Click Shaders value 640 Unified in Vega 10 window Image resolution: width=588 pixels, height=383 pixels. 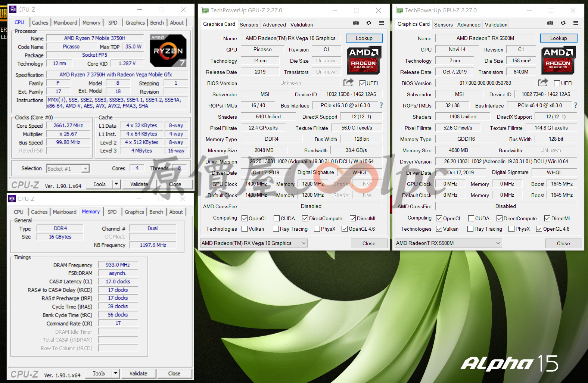tap(268, 116)
